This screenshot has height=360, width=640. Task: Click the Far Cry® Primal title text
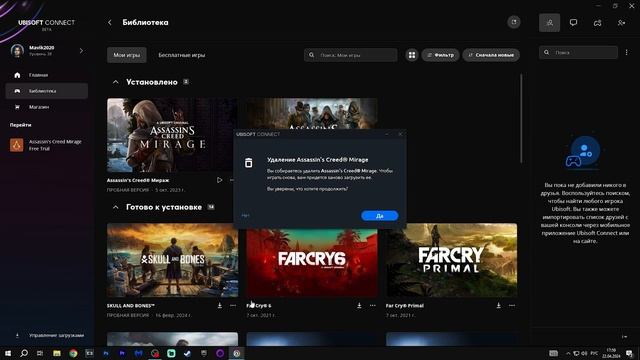tap(404, 306)
